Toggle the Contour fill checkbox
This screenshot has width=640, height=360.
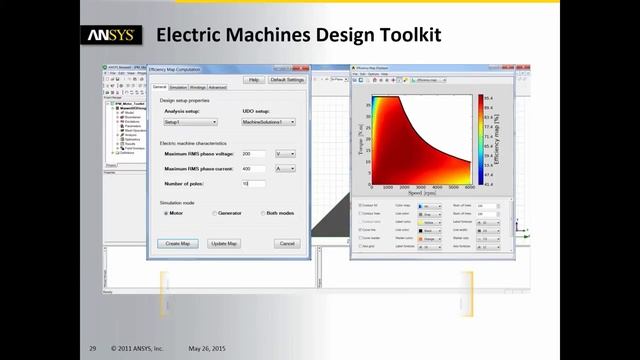click(x=360, y=205)
